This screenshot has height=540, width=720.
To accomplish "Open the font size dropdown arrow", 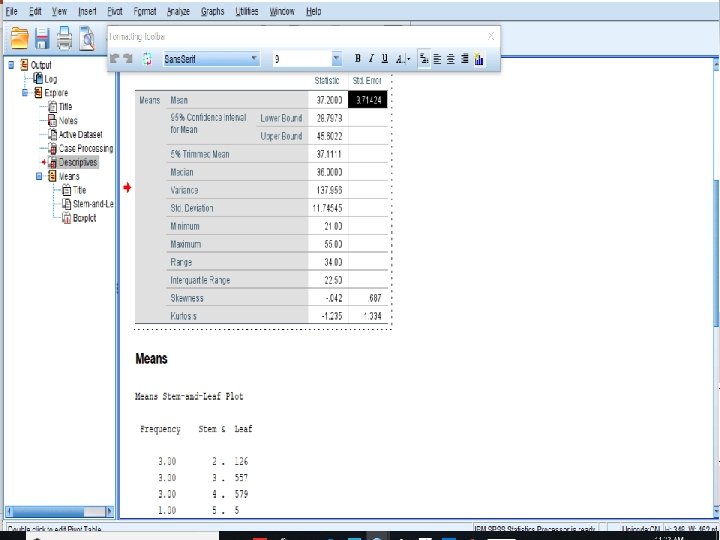I will 337,59.
